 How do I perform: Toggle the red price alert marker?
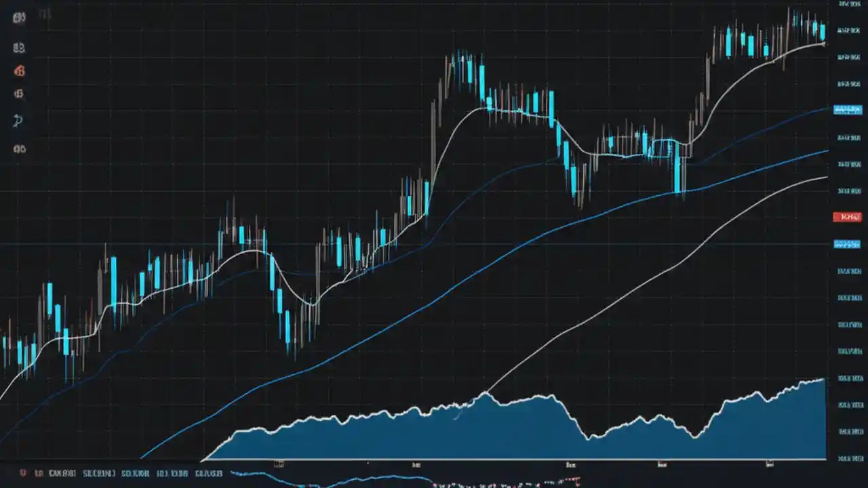tap(846, 217)
